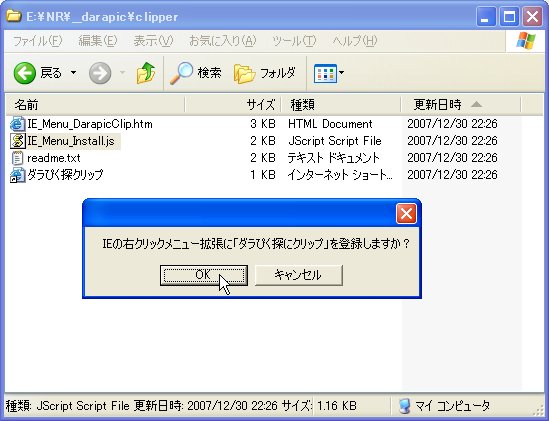Click the キャンセル button in dialog
The image size is (549, 421).
[298, 275]
